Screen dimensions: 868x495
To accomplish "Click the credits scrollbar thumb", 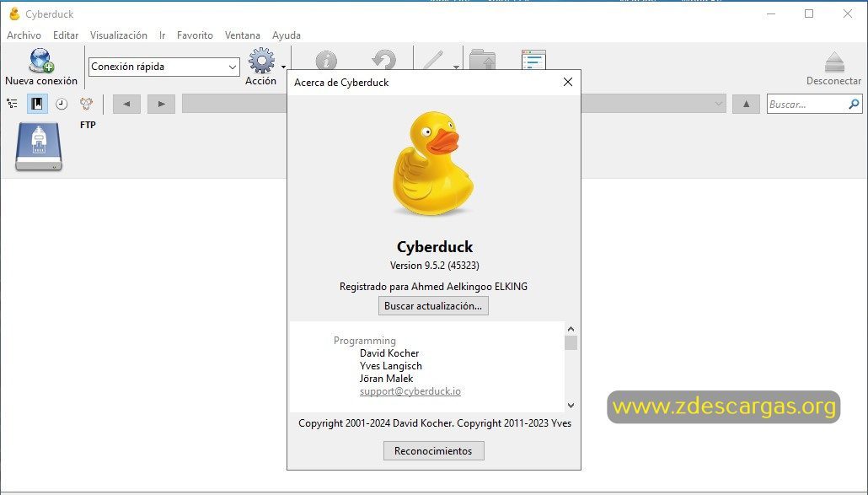I will point(571,342).
